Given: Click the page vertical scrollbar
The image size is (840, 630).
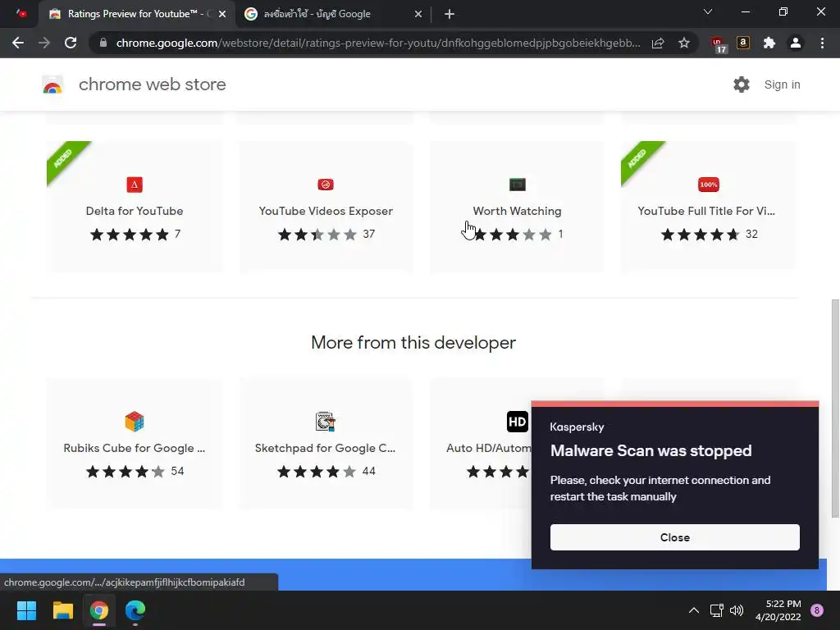Looking at the screenshot, I should [834, 409].
